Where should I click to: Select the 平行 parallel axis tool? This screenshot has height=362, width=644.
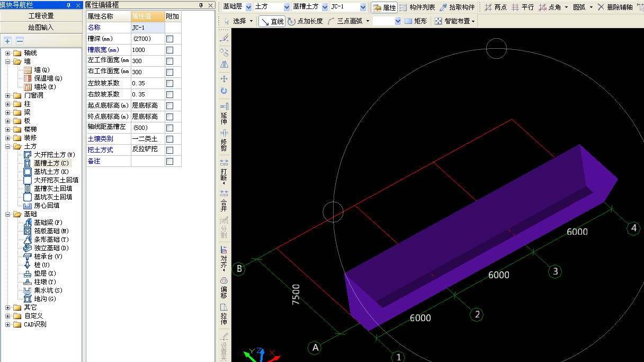[523, 7]
